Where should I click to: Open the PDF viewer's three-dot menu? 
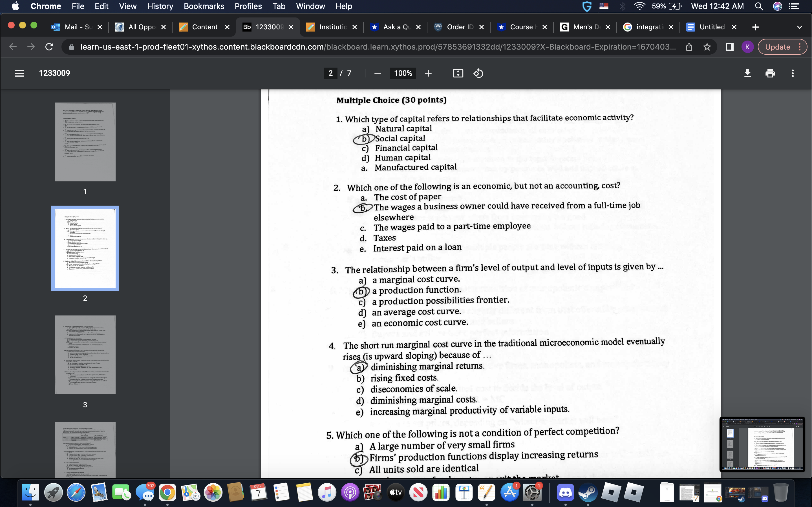pos(792,73)
